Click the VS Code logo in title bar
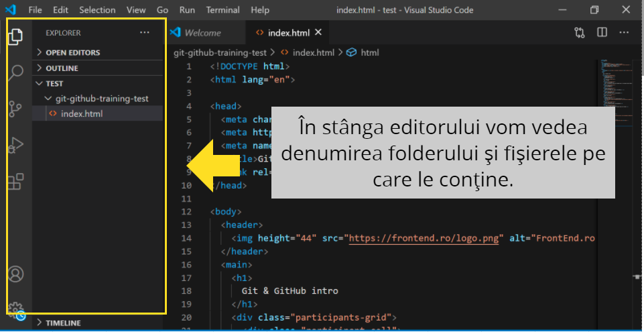 11,10
